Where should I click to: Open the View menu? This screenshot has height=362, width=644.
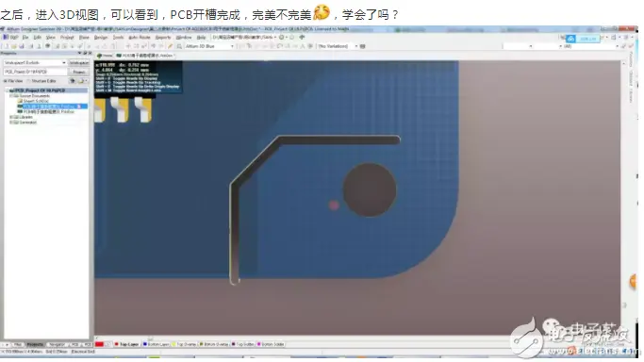pos(50,38)
